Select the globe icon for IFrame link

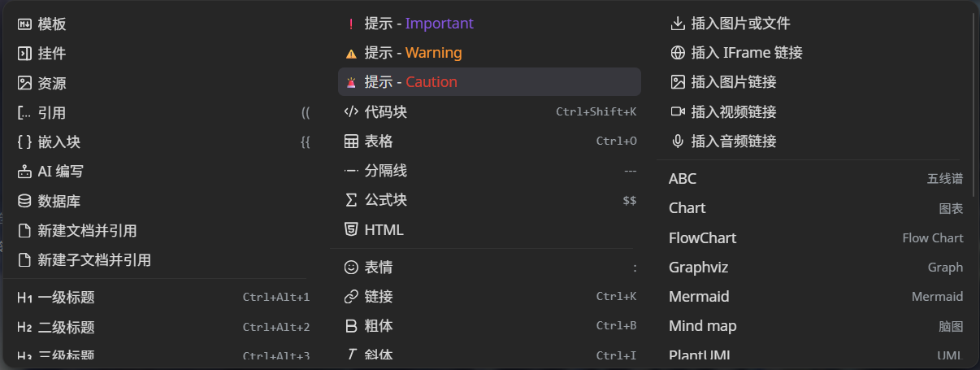(x=678, y=53)
